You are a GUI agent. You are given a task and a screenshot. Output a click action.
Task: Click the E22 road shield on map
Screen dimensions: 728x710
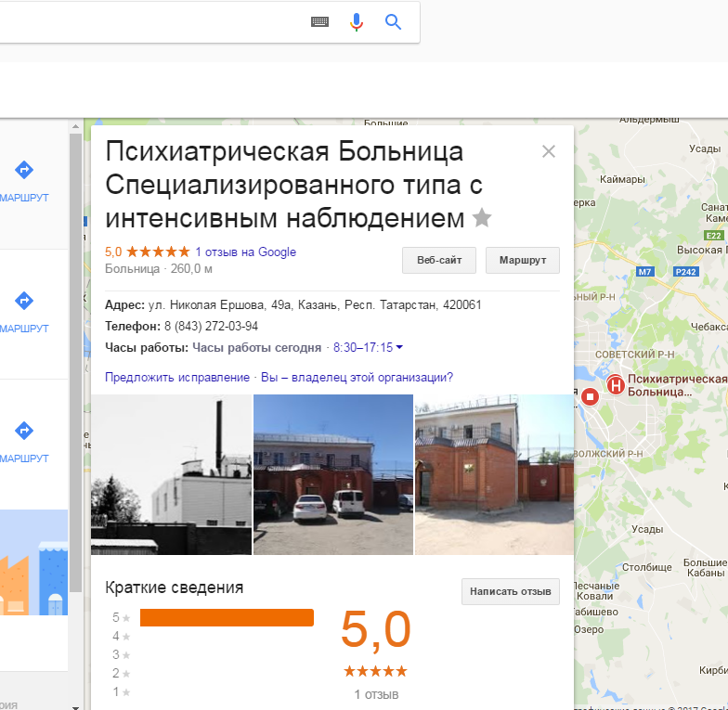713,236
